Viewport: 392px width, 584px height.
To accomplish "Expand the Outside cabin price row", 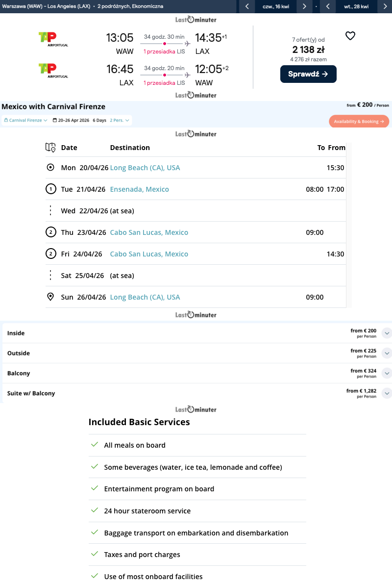I will tap(386, 354).
